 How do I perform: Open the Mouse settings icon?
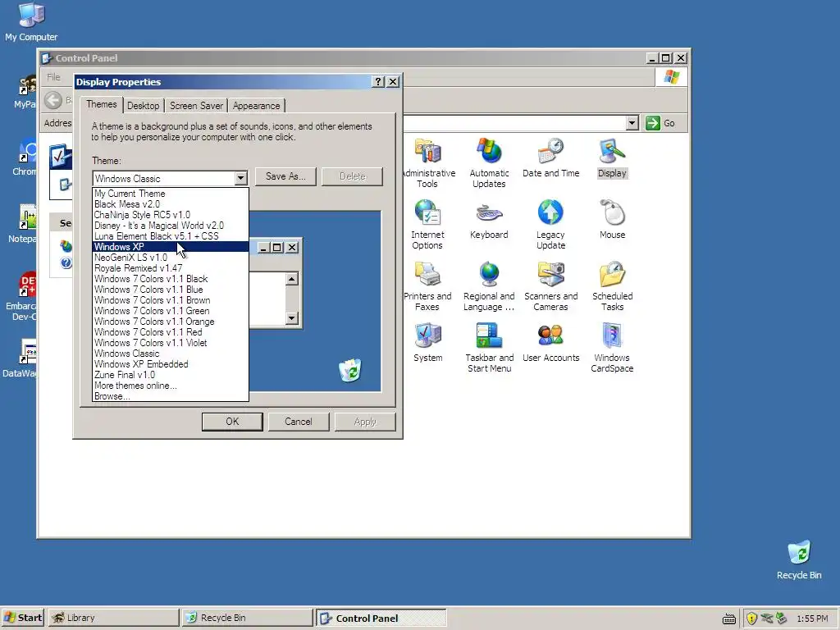point(612,219)
